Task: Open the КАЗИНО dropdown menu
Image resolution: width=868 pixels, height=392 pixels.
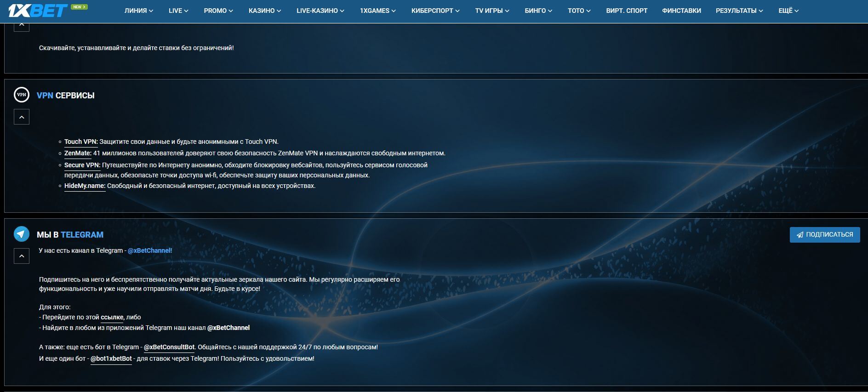Action: coord(265,11)
